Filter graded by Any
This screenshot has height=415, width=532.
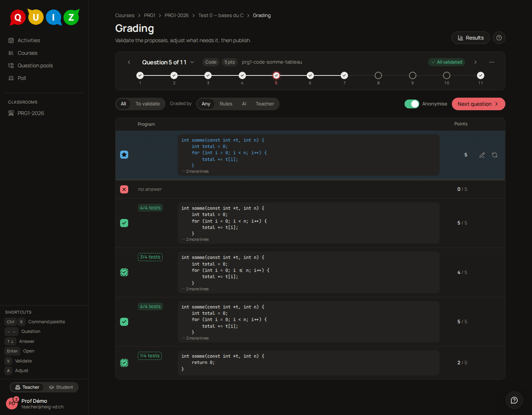click(206, 104)
